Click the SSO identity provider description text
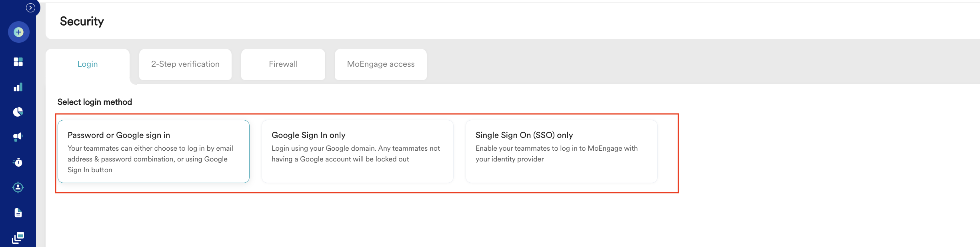 click(x=556, y=154)
